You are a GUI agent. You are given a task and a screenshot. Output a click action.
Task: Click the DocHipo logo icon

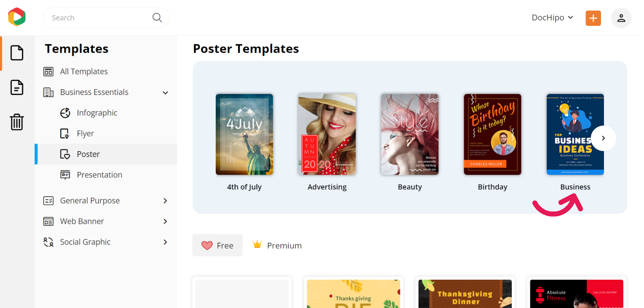tap(17, 17)
